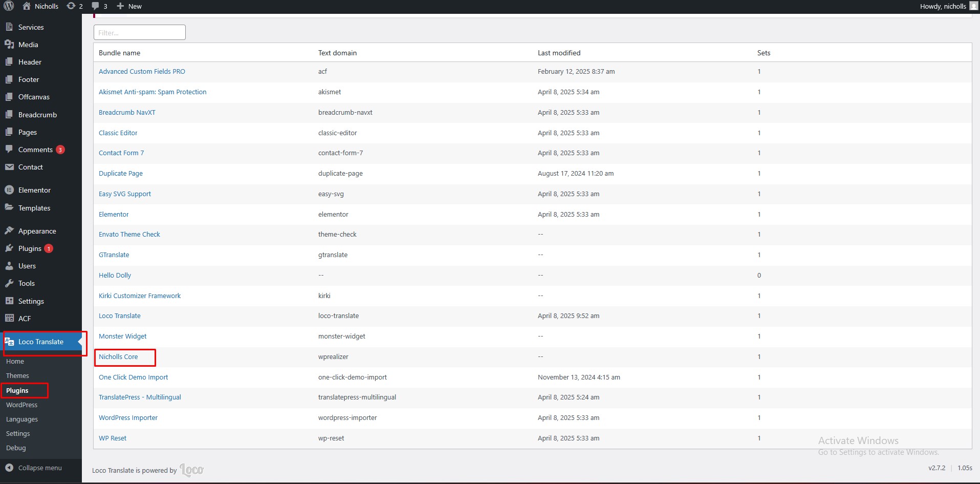Open the Envato Theme Check bundle
The image size is (980, 484).
129,234
